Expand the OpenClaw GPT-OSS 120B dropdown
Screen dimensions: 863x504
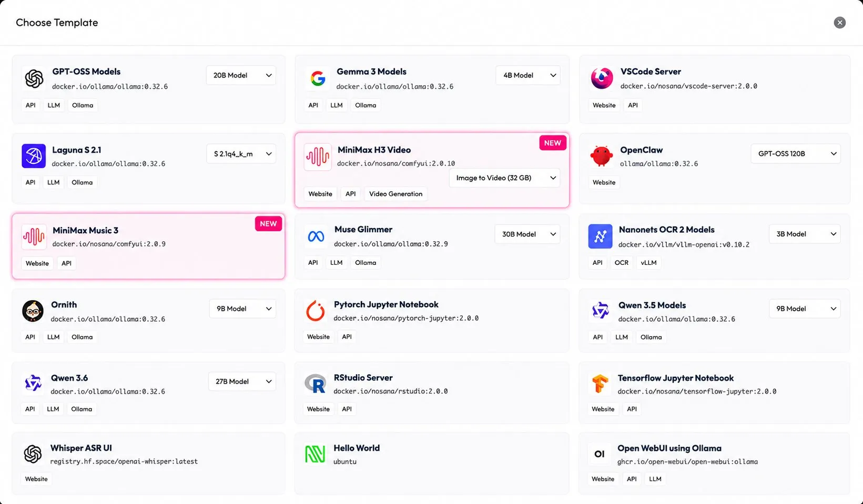click(796, 153)
